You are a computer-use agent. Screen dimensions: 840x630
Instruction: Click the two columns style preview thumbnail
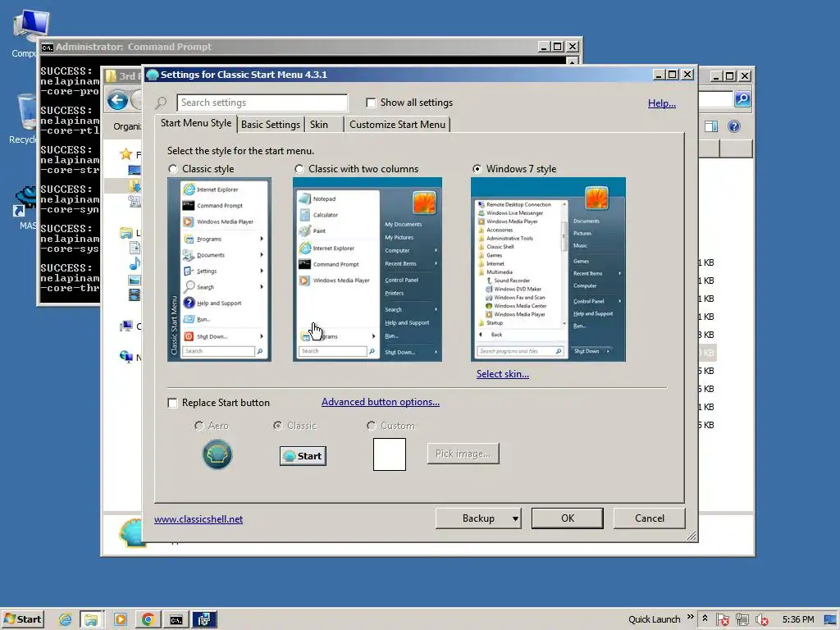tap(367, 269)
